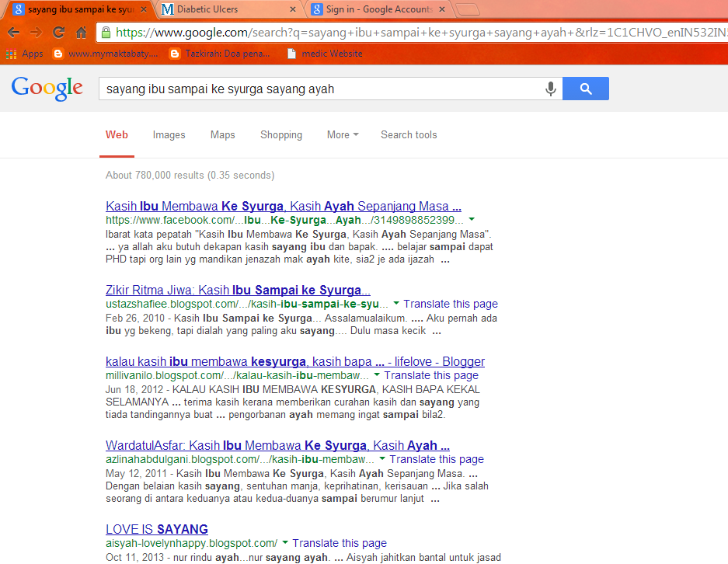Screen dimensions: 728x564
Task: Switch to Maps results
Action: coord(223,134)
